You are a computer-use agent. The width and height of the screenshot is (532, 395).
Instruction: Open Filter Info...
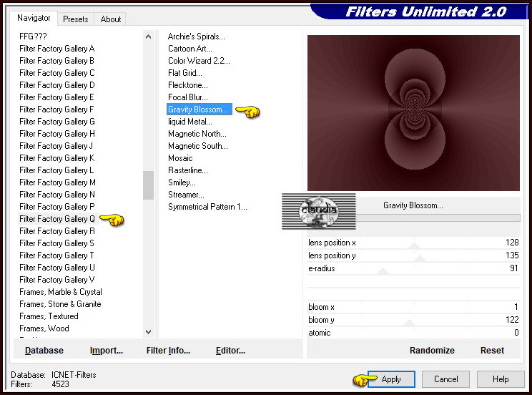(x=168, y=350)
